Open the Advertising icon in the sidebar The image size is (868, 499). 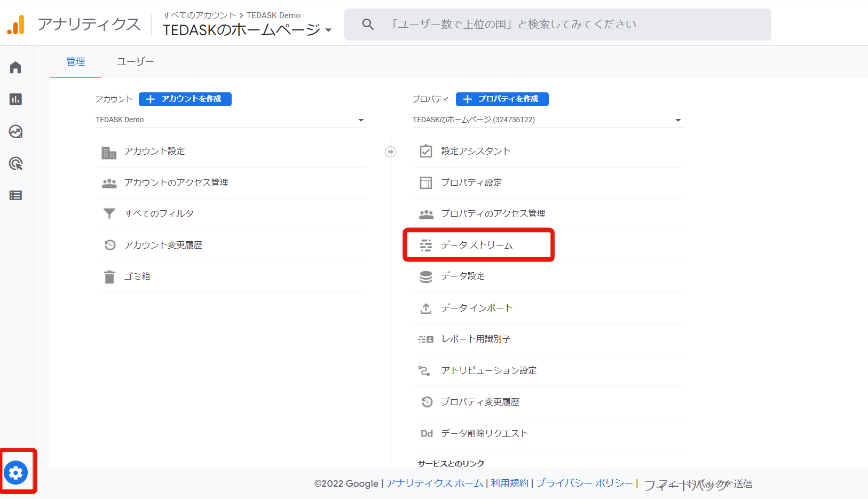(x=15, y=164)
